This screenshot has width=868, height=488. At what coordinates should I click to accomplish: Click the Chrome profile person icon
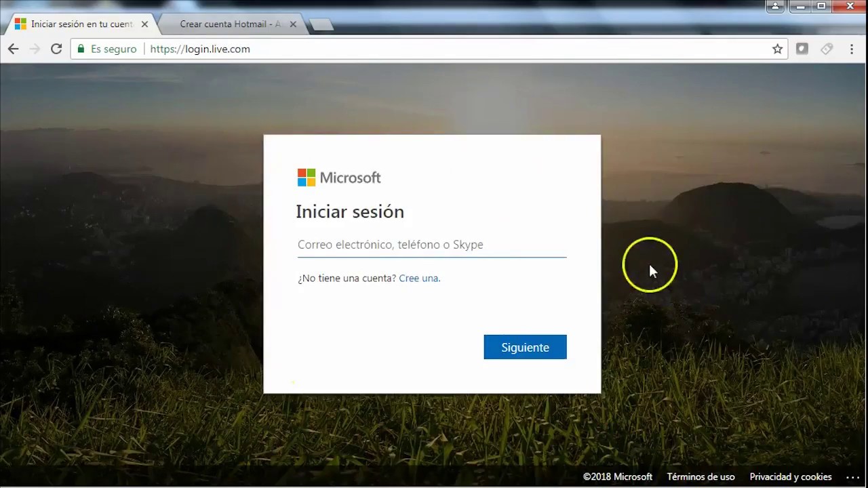click(775, 6)
